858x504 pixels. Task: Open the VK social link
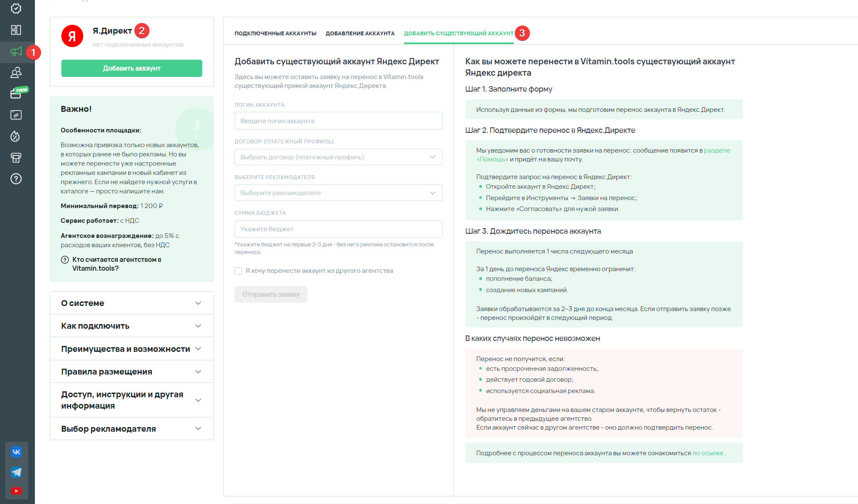pos(16,452)
